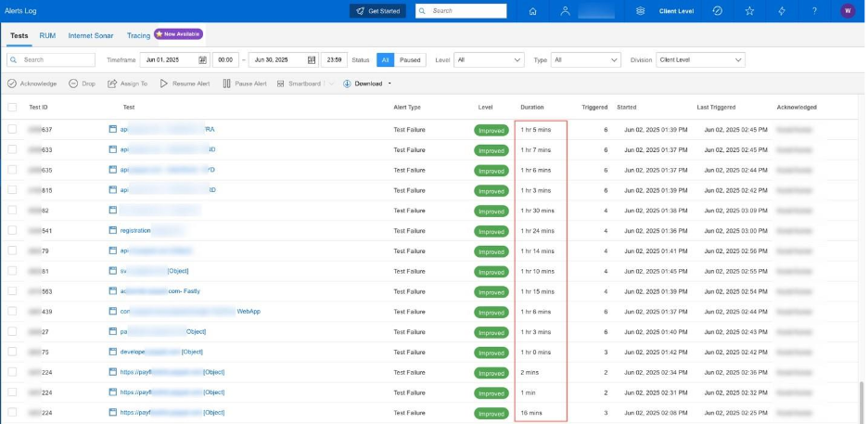Check the box for test ending 815
Viewport: 868px width, 424px height.
(x=12, y=190)
